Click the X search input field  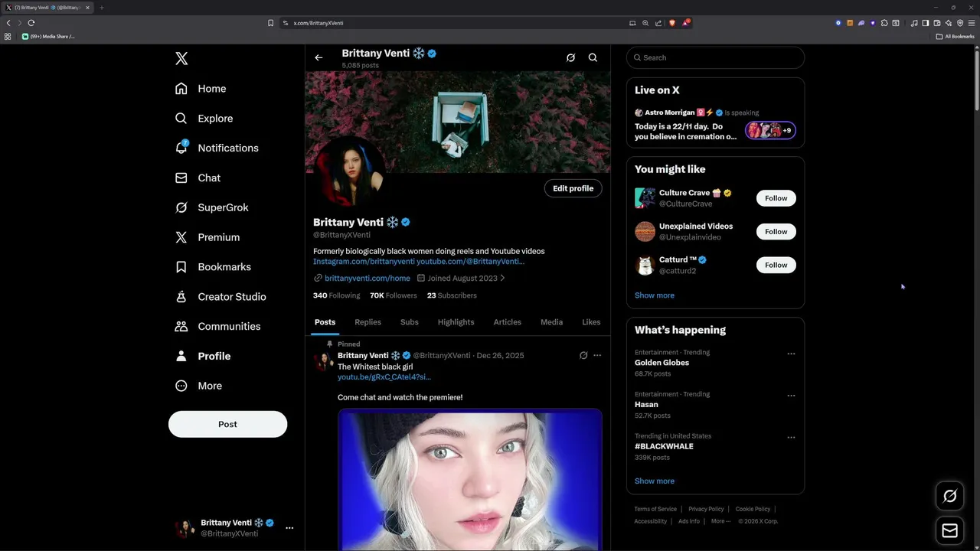715,57
